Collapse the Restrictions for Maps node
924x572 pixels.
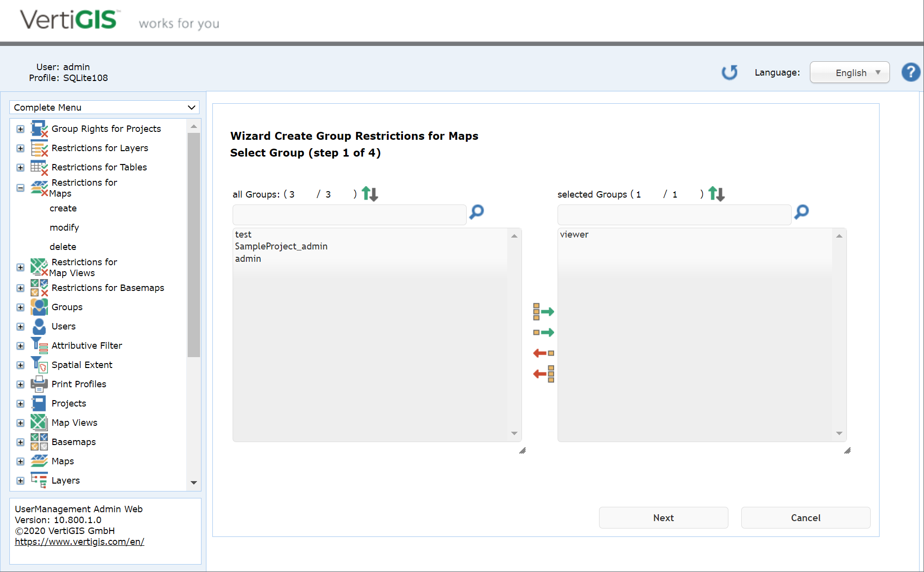(x=20, y=188)
